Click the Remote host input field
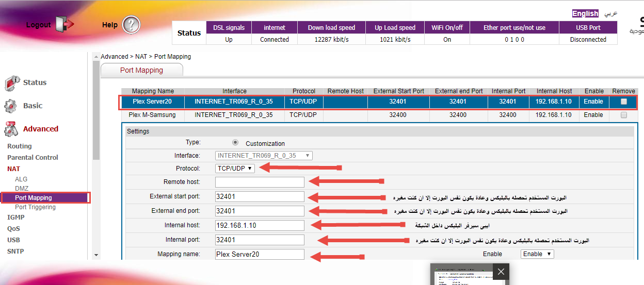 [260, 182]
